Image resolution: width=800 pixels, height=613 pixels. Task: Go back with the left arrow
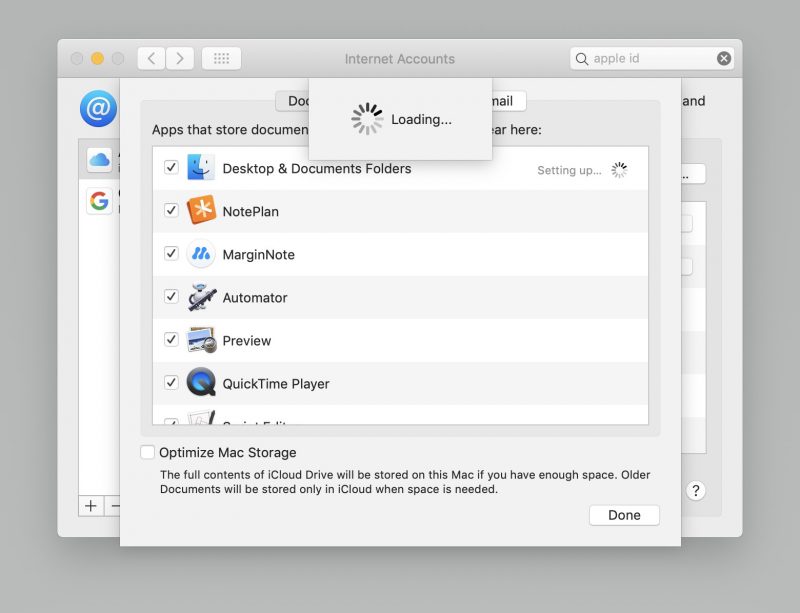point(152,59)
